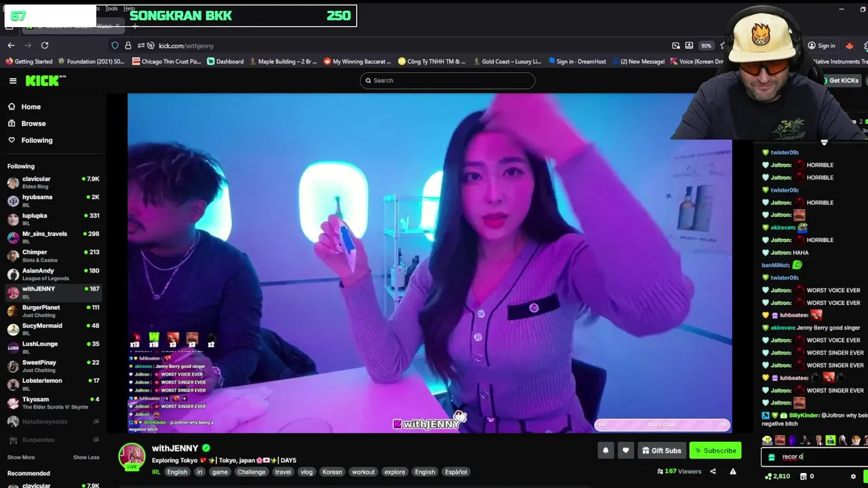Viewport: 868px width, 488px height.
Task: Click the Korean stream tag
Action: (x=332, y=472)
